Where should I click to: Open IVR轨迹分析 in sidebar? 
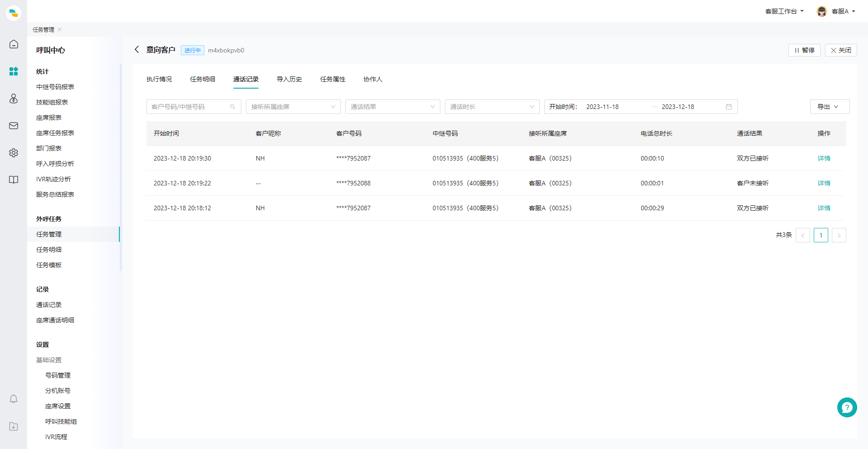[x=53, y=179]
